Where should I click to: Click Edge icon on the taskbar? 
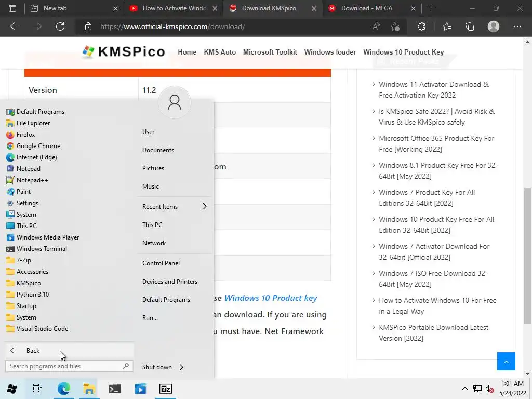pos(63,389)
